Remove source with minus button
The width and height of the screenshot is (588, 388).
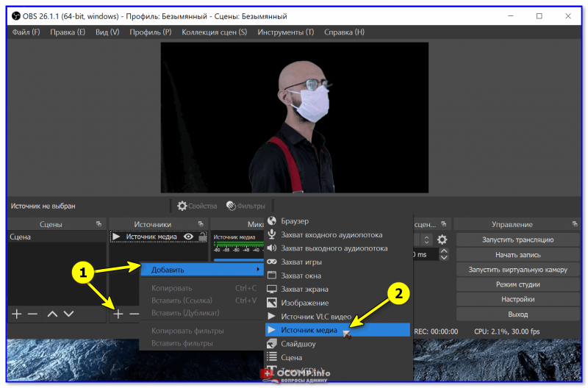coord(134,314)
